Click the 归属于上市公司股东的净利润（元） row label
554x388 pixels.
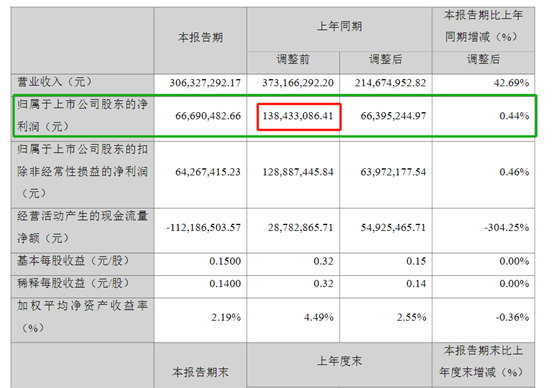click(x=82, y=115)
